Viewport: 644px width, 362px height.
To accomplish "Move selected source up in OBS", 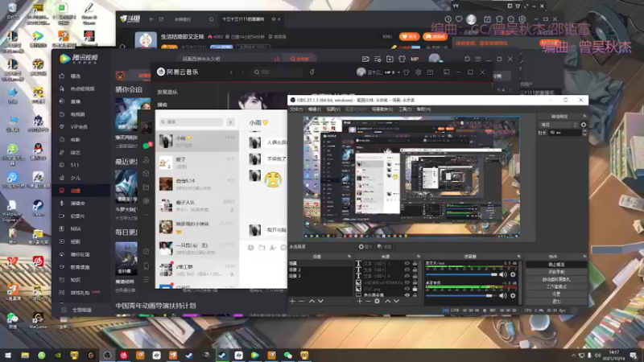I will (x=387, y=301).
